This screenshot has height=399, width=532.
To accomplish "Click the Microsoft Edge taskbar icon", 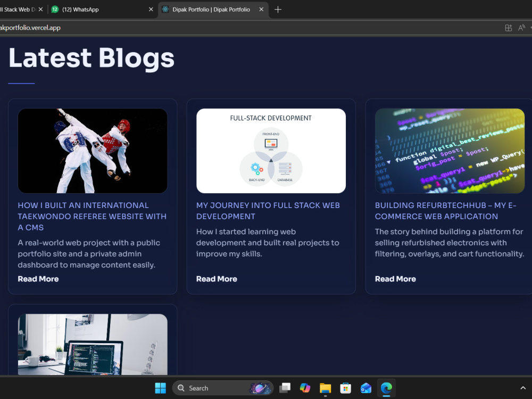I will 386,388.
